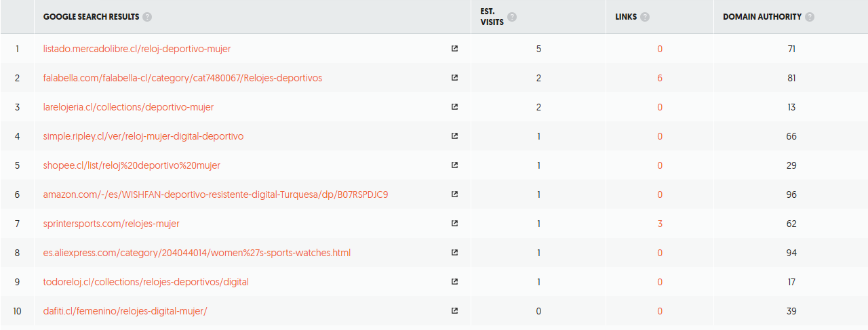Click links count 0 in todoreloj.cl row
868x330 pixels.
(660, 282)
